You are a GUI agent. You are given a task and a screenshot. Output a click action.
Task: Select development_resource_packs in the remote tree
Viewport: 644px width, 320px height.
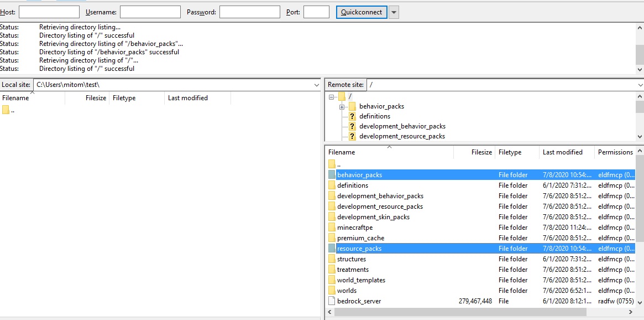click(x=402, y=136)
